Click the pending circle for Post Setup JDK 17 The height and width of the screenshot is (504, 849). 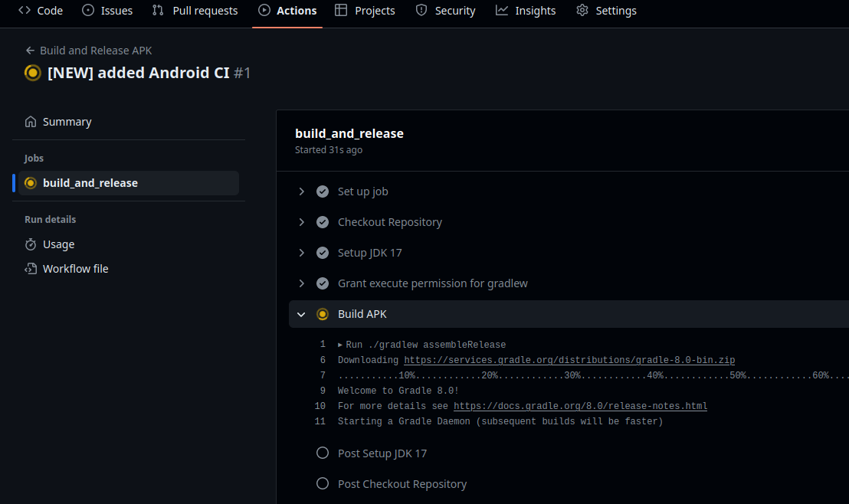pyautogui.click(x=323, y=453)
